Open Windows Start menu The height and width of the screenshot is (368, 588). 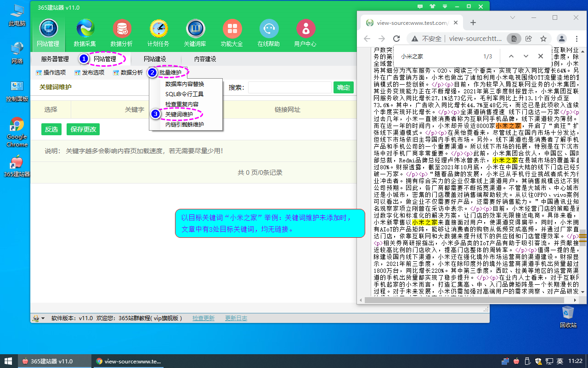point(8,361)
